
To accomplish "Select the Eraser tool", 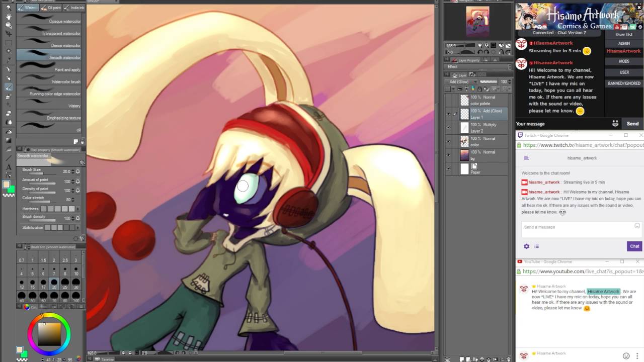I will 9,113.
